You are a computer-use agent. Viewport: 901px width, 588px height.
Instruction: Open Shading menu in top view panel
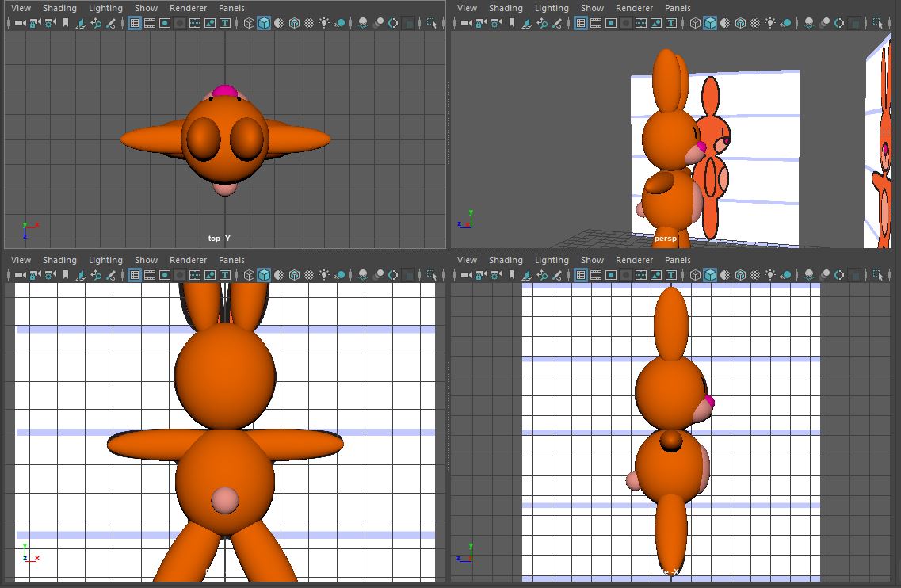[x=59, y=8]
